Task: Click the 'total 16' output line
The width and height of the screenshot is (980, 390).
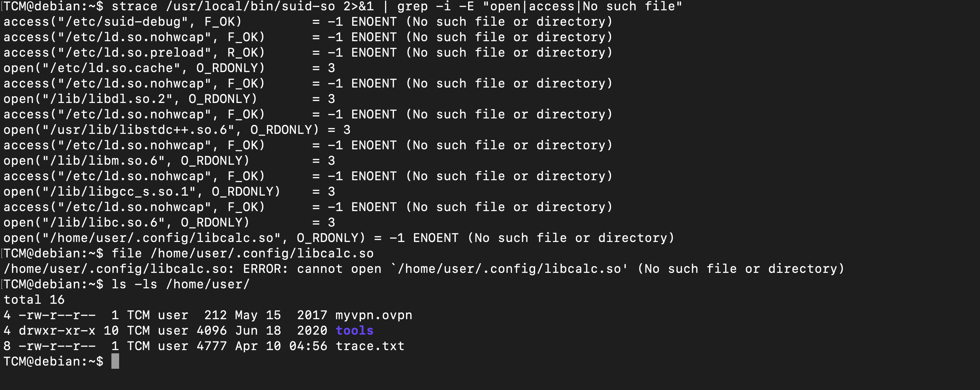Action: coord(34,300)
